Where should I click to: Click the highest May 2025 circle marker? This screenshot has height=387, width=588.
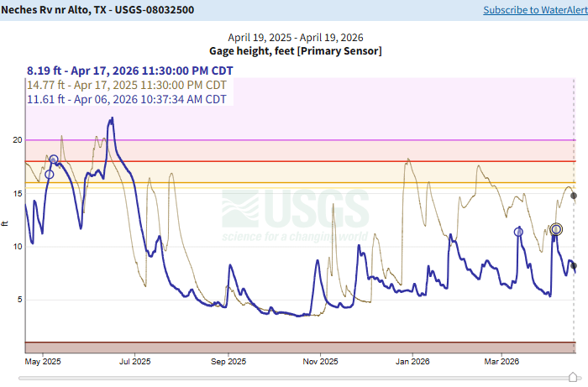point(54,160)
